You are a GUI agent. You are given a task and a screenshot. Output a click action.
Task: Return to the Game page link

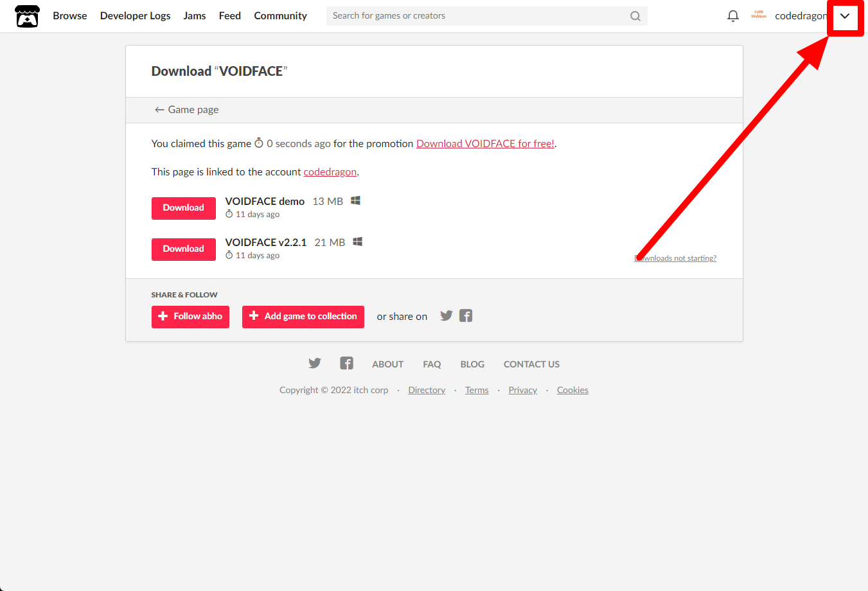pos(186,110)
